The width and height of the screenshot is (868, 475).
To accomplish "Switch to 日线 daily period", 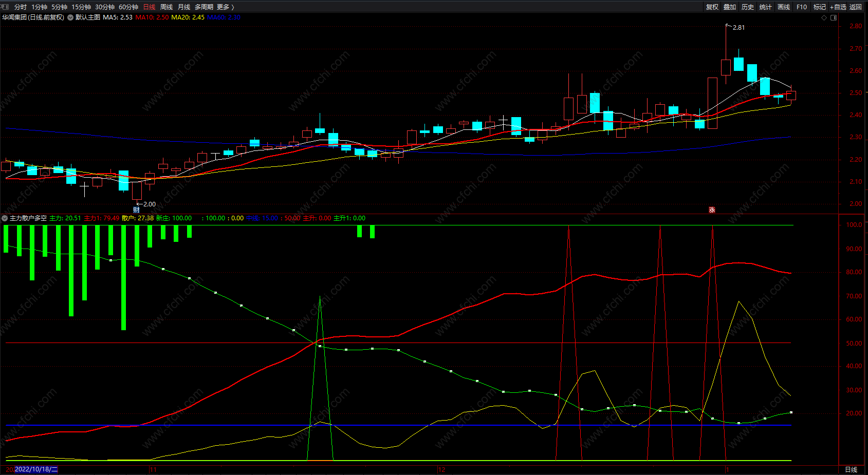I will [149, 7].
